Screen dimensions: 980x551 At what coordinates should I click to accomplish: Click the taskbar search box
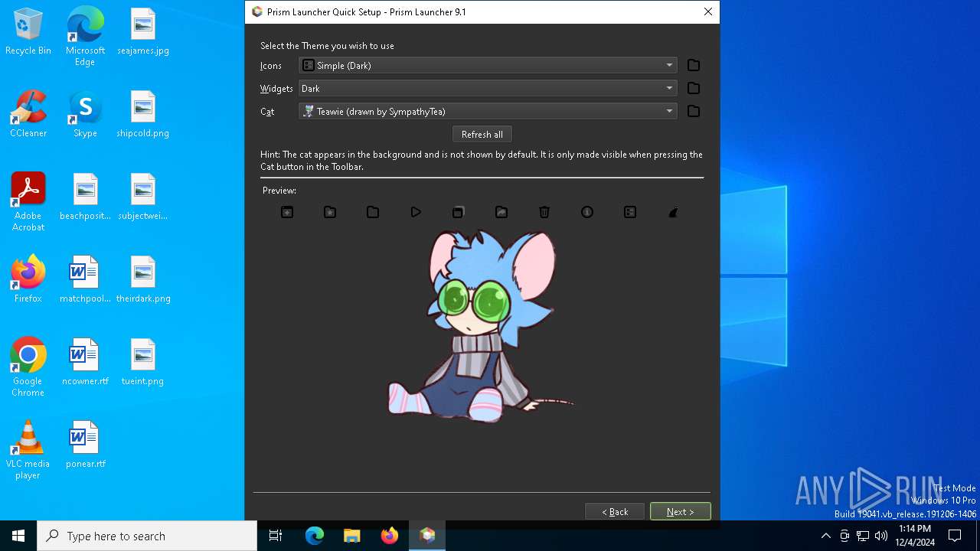pos(147,536)
